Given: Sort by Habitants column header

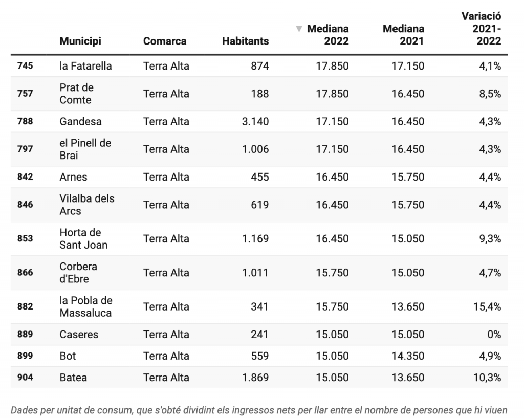Looking at the screenshot, I should point(245,41).
